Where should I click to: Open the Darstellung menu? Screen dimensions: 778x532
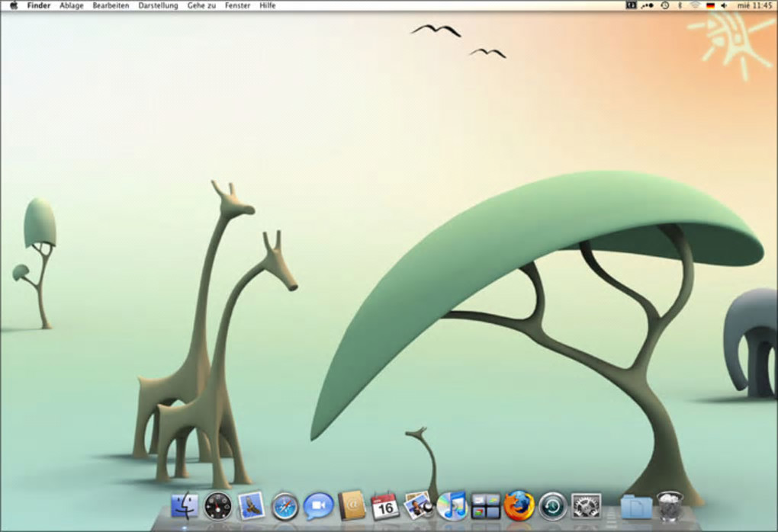(x=158, y=5)
